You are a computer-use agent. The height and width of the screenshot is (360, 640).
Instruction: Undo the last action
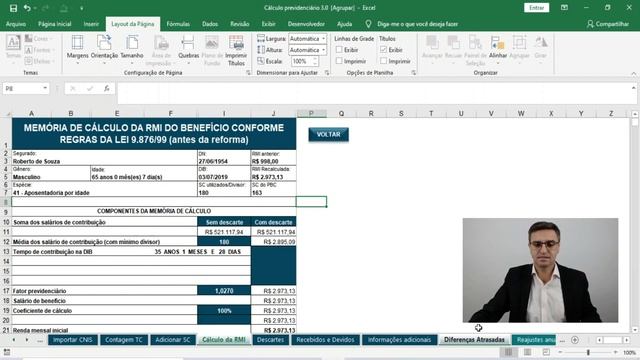27,8
